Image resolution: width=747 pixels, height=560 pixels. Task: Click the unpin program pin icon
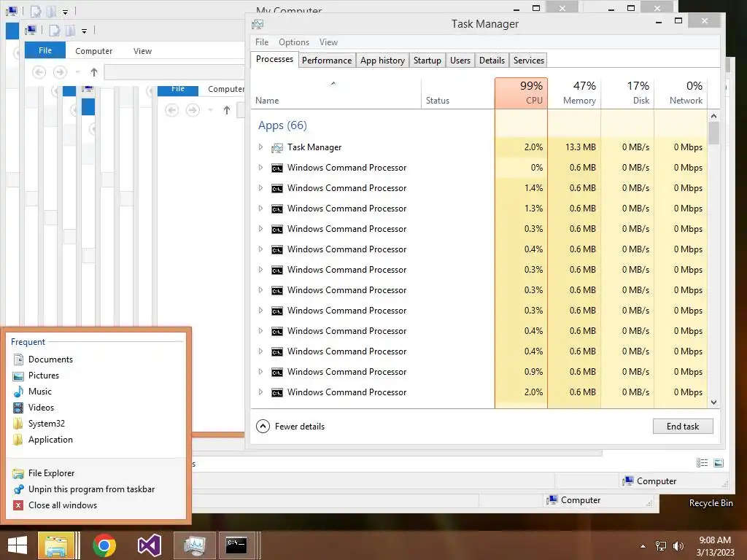tap(18, 489)
